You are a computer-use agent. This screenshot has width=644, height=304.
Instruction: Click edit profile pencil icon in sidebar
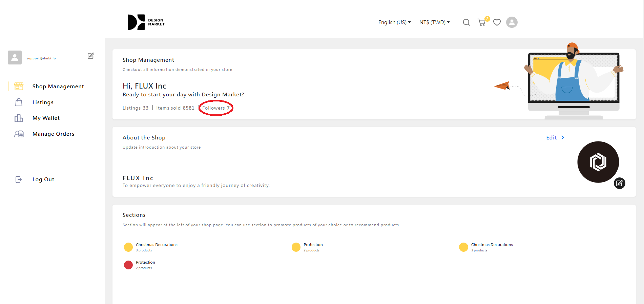91,56
